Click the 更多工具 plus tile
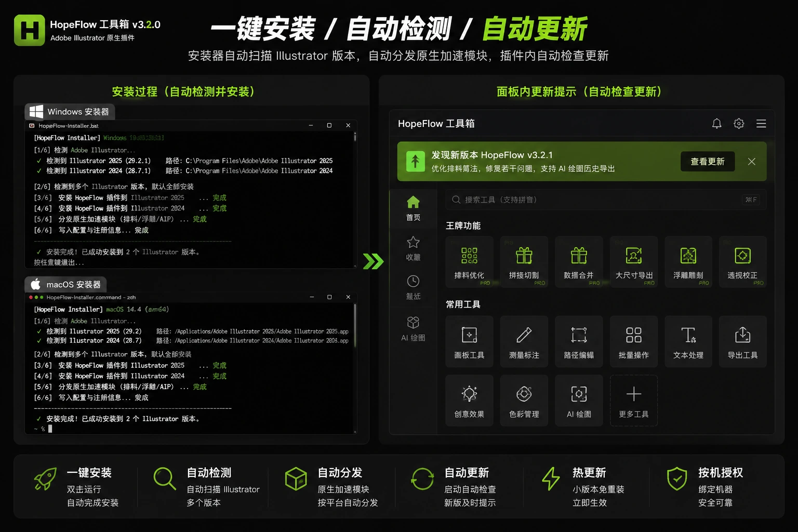Image resolution: width=798 pixels, height=532 pixels. tap(634, 401)
